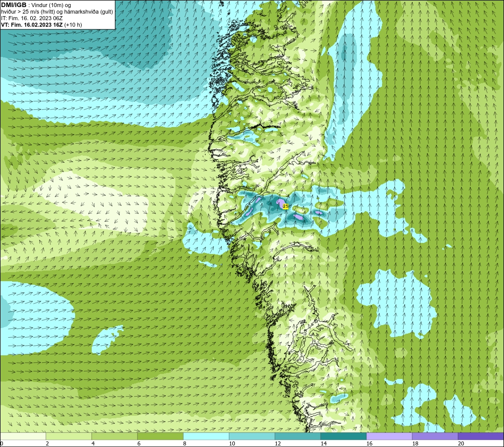Click the 'IT: Fim. 16. 02. 2023 06Z' line
Viewport: 504px width, 447px height.
pos(32,18)
